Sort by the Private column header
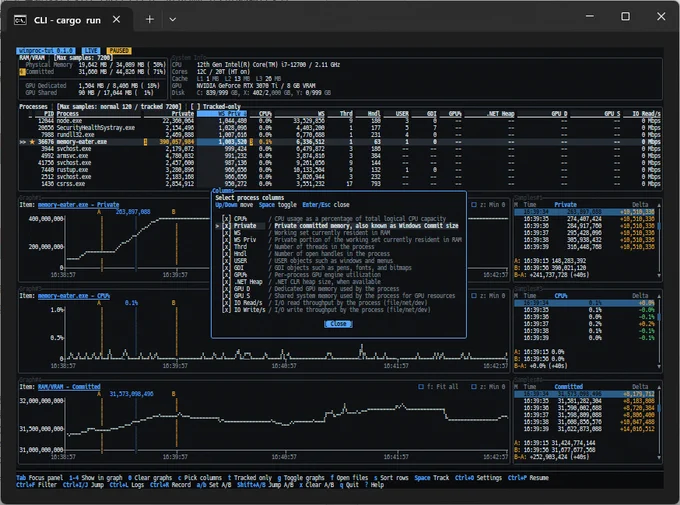 [x=183, y=114]
